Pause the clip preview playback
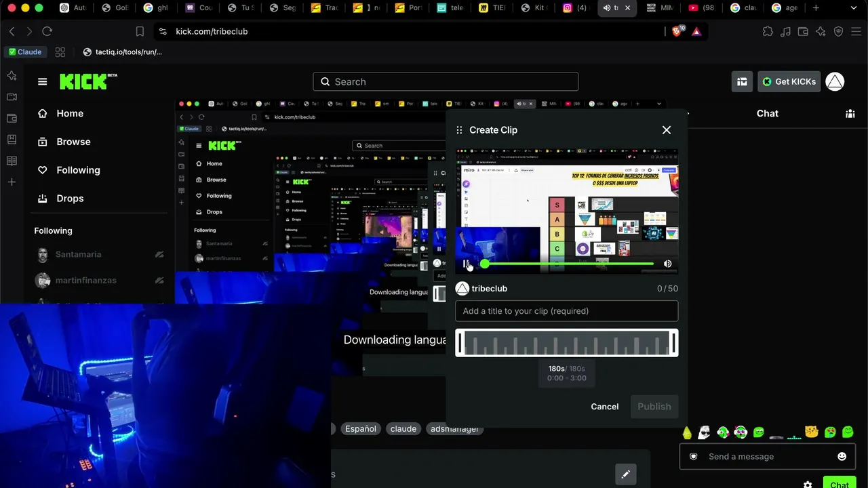The image size is (868, 488). pos(466,264)
